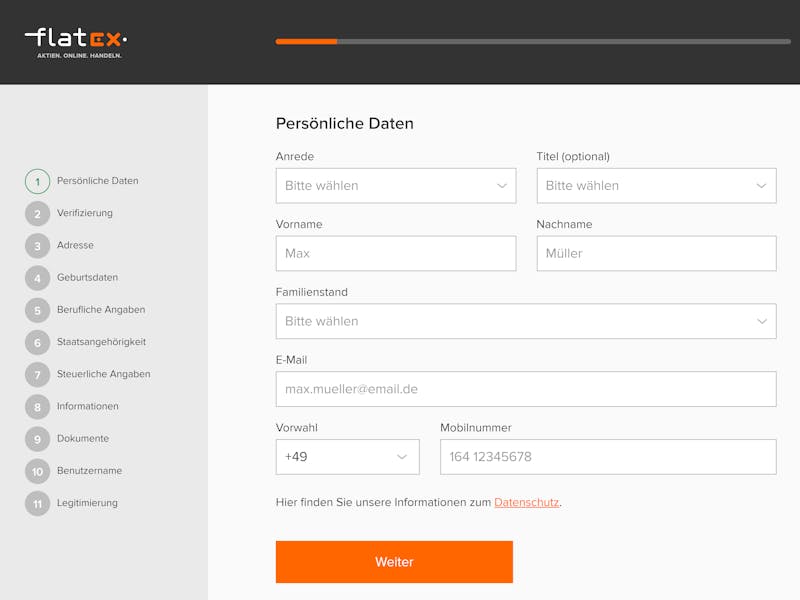Focus the Vorname input field

point(396,254)
